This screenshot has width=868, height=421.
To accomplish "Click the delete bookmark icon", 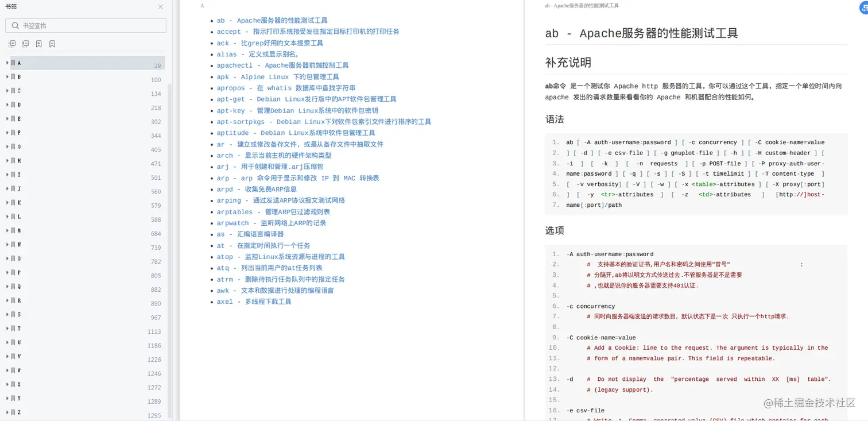I will (x=52, y=44).
